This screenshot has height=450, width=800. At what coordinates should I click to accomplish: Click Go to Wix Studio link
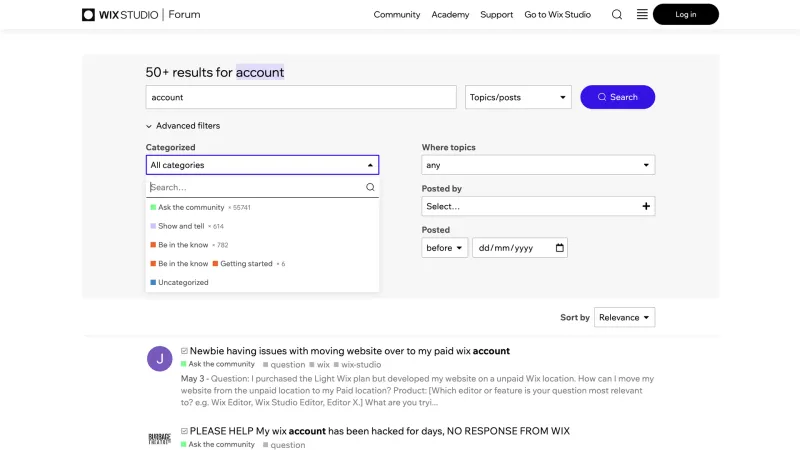(x=558, y=14)
